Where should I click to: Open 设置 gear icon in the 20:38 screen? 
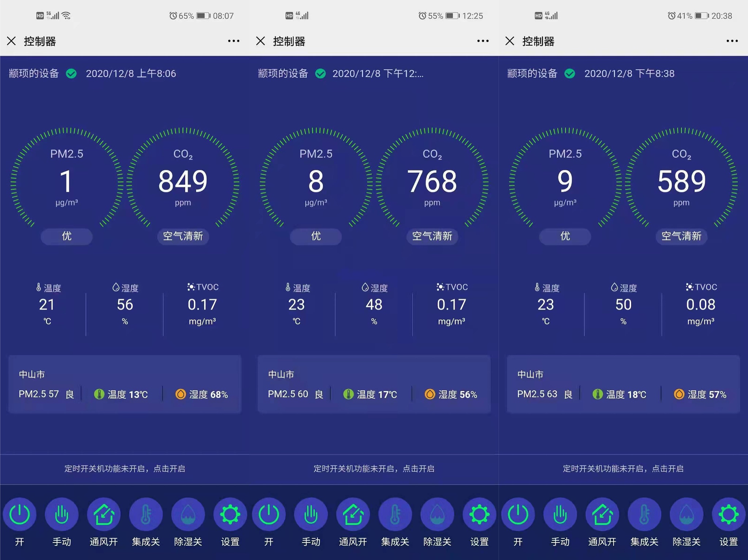(728, 514)
